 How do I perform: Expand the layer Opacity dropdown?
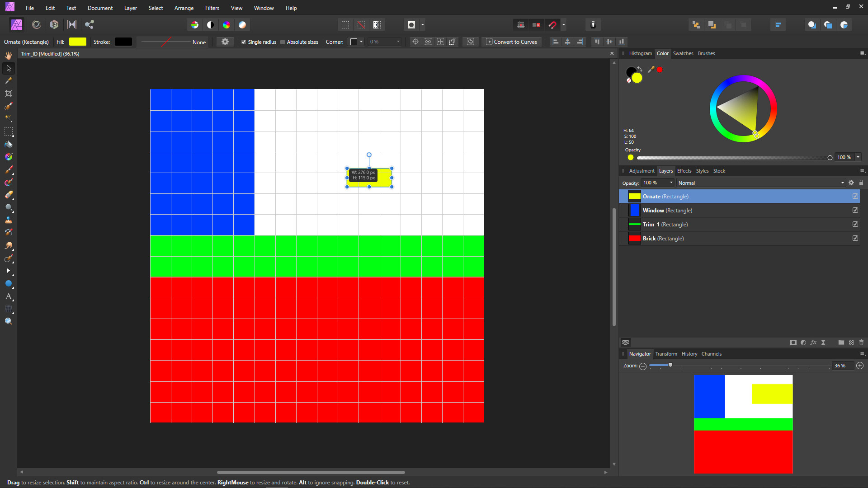[x=671, y=183]
